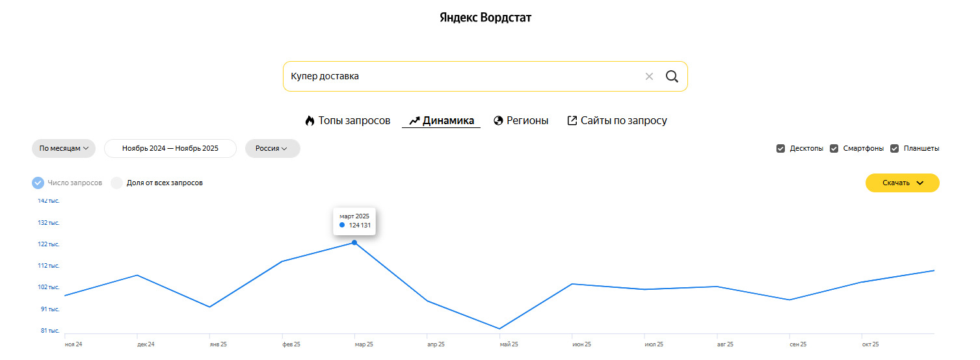This screenshot has width=980, height=360.
Task: Click the март 2025 data point on chart
Action: (354, 242)
